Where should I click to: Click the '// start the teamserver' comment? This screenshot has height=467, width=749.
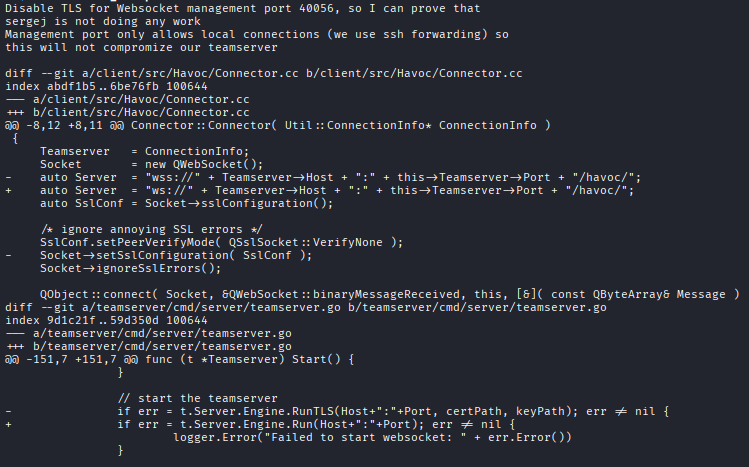(197, 398)
